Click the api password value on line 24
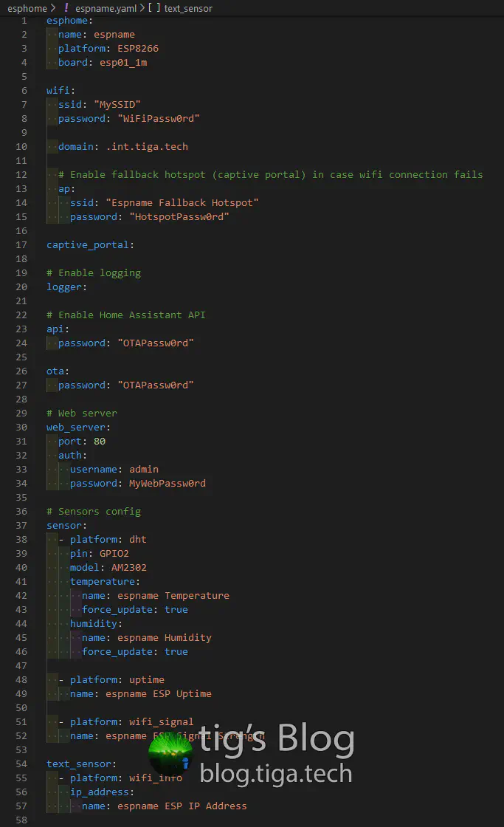The width and height of the screenshot is (504, 827). 156,343
